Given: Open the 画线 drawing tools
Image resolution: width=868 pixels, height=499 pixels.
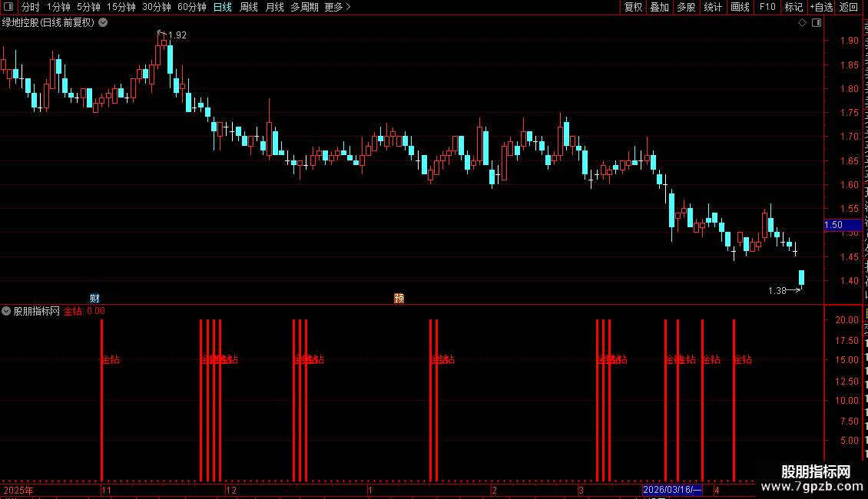Looking at the screenshot, I should coord(740,7).
